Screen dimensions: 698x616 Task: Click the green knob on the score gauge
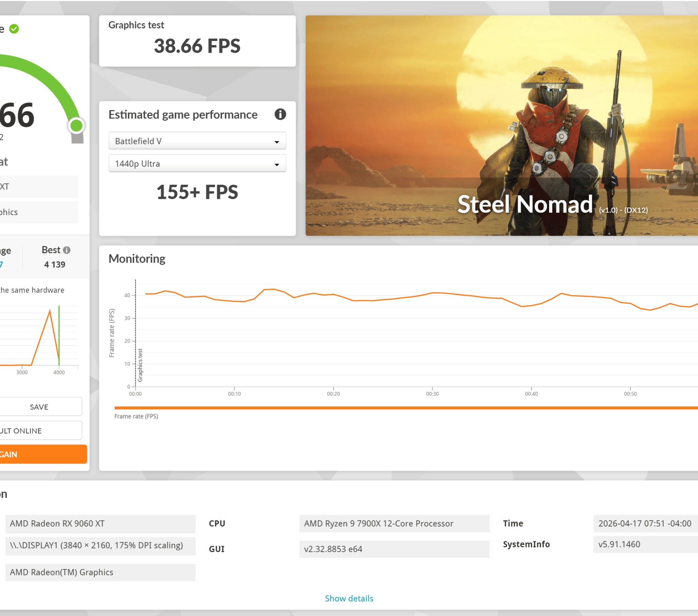click(x=76, y=126)
